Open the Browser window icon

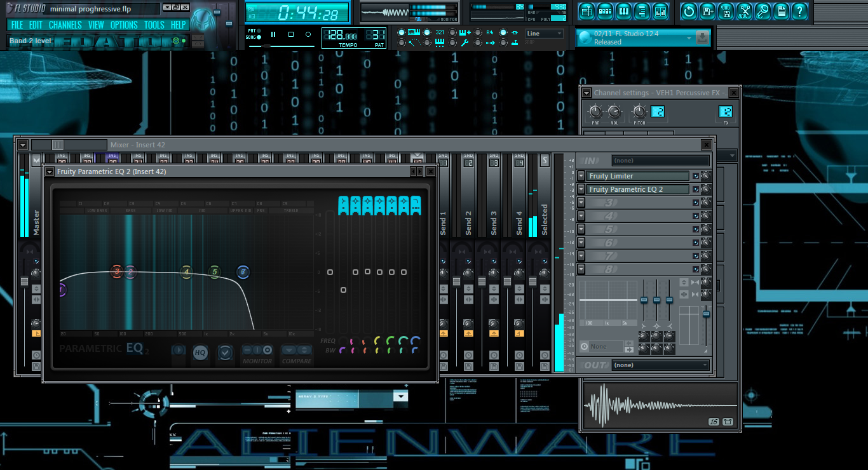pos(642,11)
